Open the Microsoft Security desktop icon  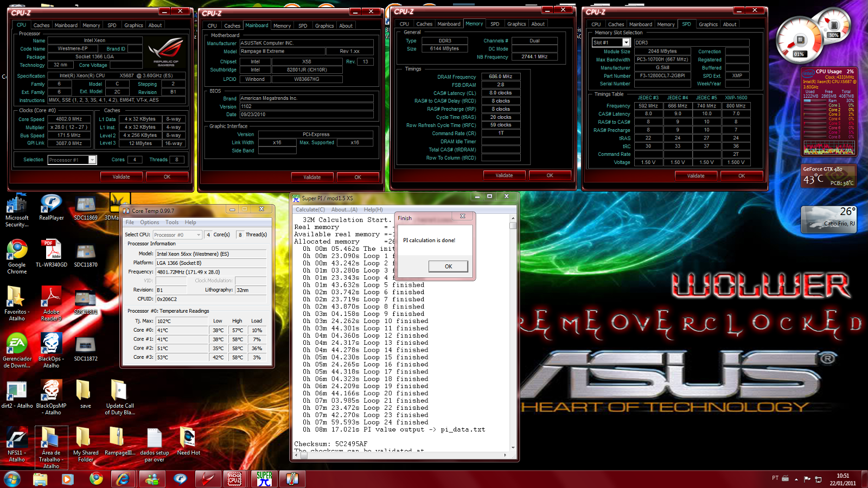pos(17,211)
